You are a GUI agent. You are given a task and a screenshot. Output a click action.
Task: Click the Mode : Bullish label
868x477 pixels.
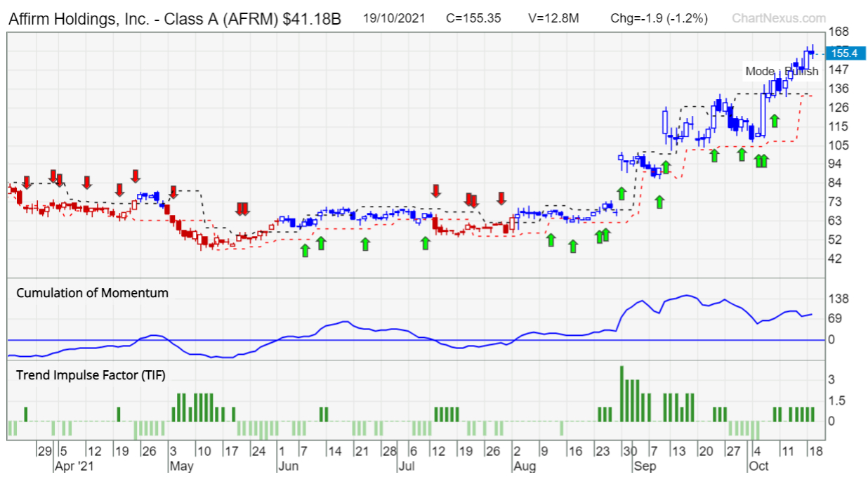[782, 71]
